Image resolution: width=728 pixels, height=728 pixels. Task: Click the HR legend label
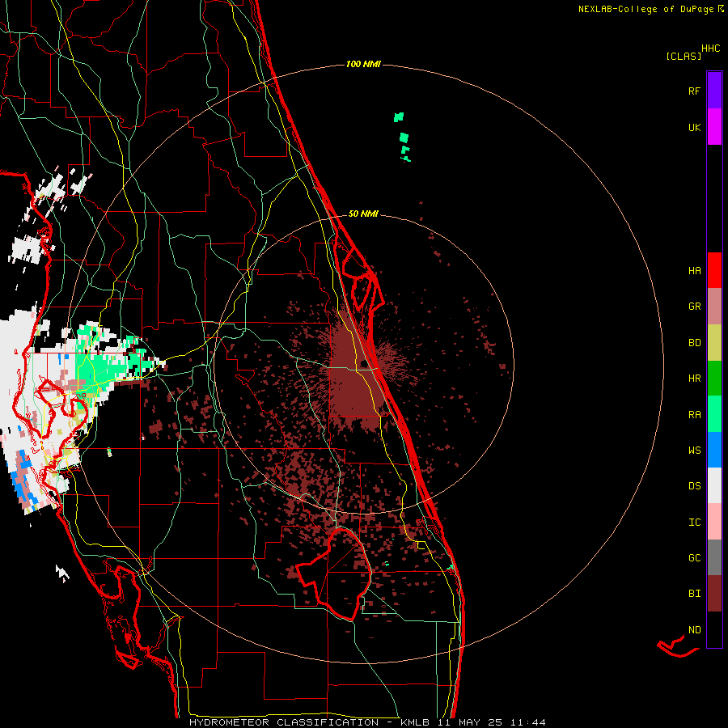(694, 379)
